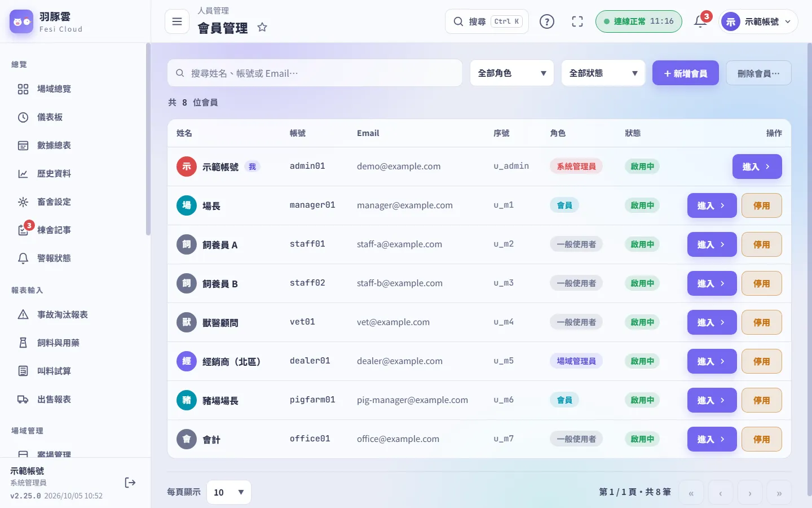
Task: Open the per-page count dropdown
Action: click(229, 492)
